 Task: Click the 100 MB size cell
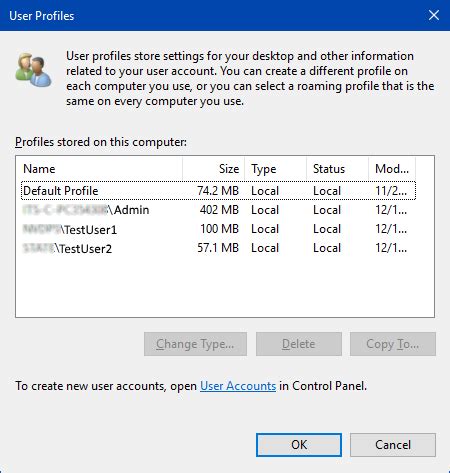tap(219, 229)
